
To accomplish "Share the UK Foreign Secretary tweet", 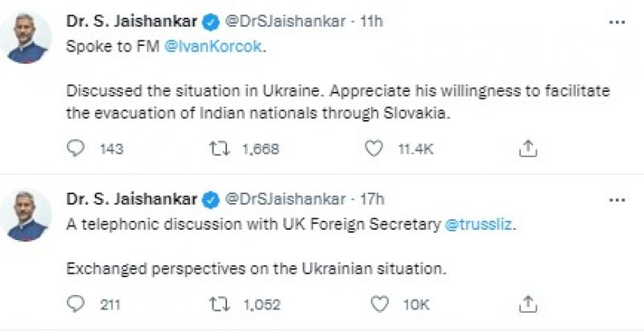I will (528, 304).
